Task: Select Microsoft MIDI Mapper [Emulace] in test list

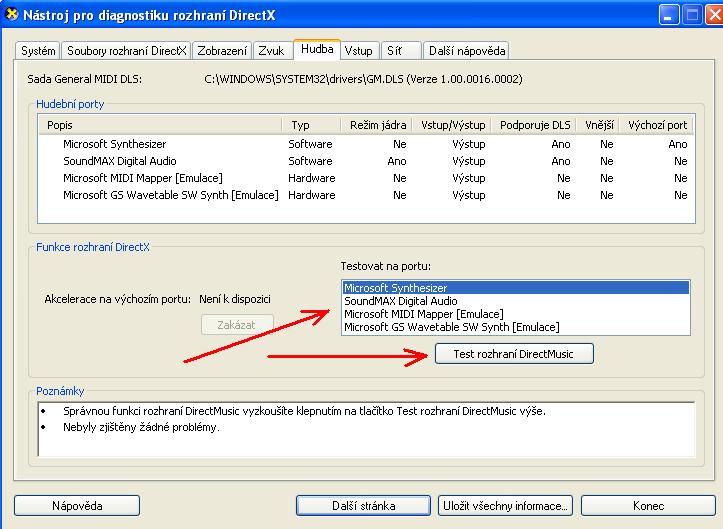Action: [516, 314]
